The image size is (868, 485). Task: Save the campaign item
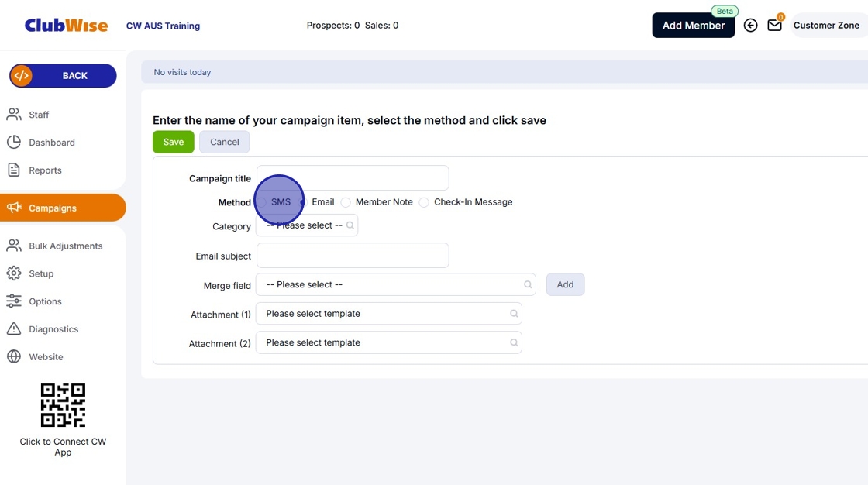point(173,142)
